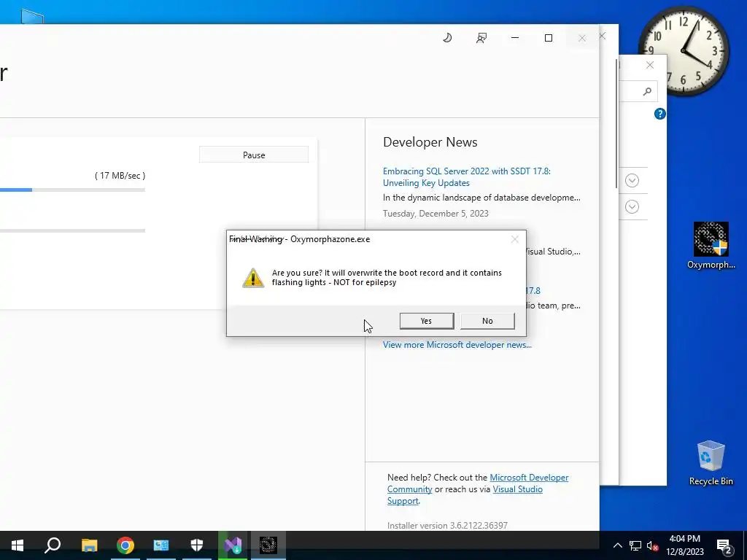Image resolution: width=747 pixels, height=560 pixels.
Task: Click the search magnifier in back window
Action: (647, 91)
